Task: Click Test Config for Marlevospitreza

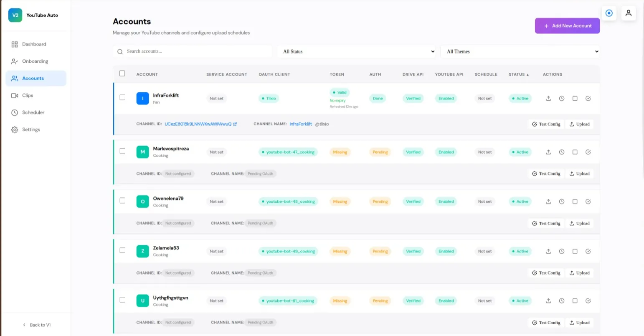Action: coord(546,174)
